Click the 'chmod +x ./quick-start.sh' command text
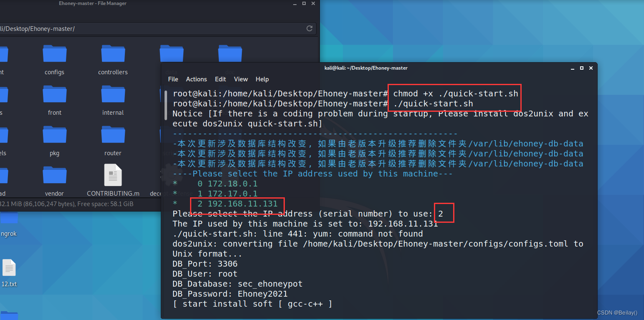 [x=456, y=93]
